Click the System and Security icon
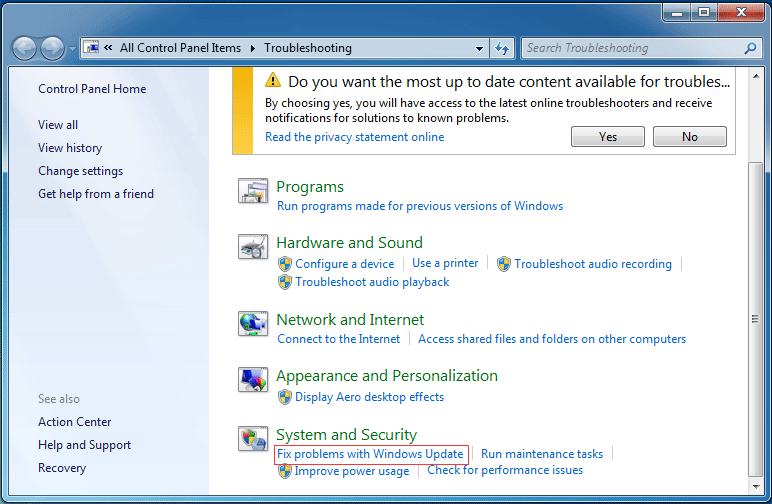 [253, 439]
